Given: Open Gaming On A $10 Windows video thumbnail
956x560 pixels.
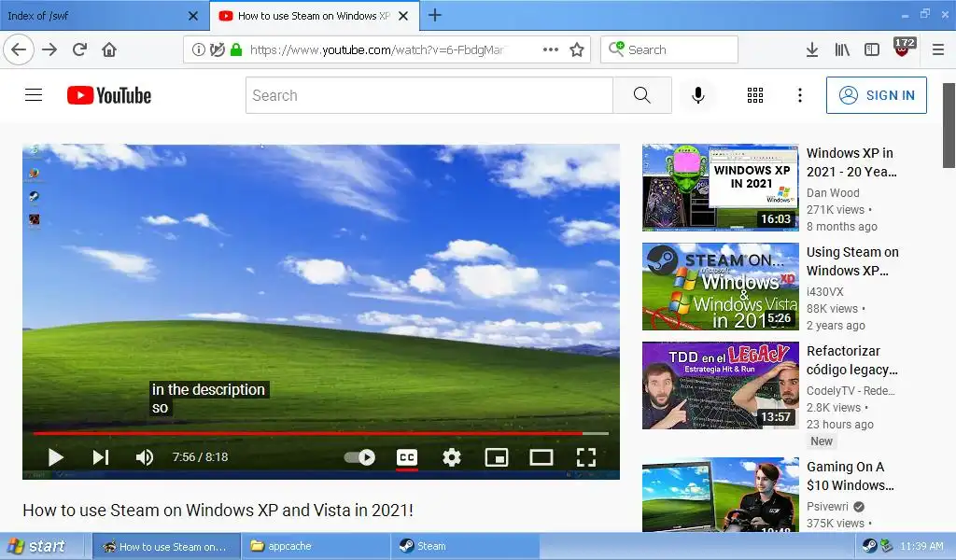Looking at the screenshot, I should tap(720, 495).
